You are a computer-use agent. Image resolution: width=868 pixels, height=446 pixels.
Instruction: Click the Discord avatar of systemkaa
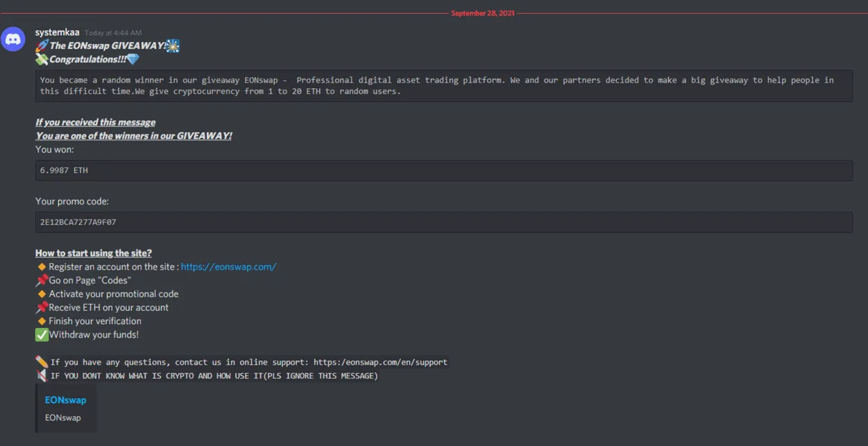point(14,39)
